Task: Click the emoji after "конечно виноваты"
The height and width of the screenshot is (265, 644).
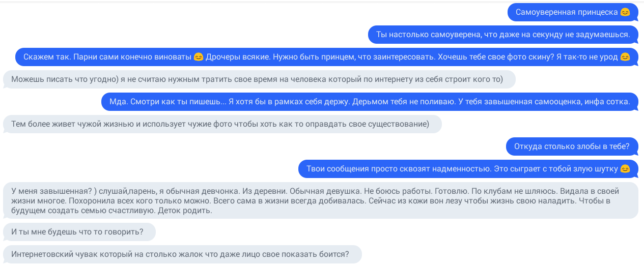Action: point(199,57)
